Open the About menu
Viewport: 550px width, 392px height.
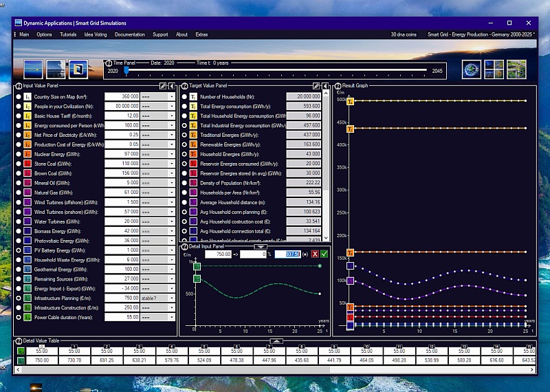click(x=181, y=34)
